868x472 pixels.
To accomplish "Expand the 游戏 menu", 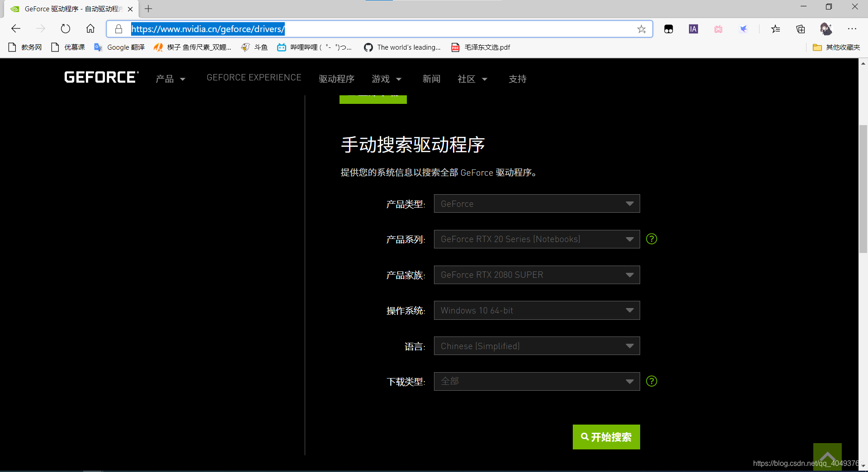I will [x=387, y=79].
